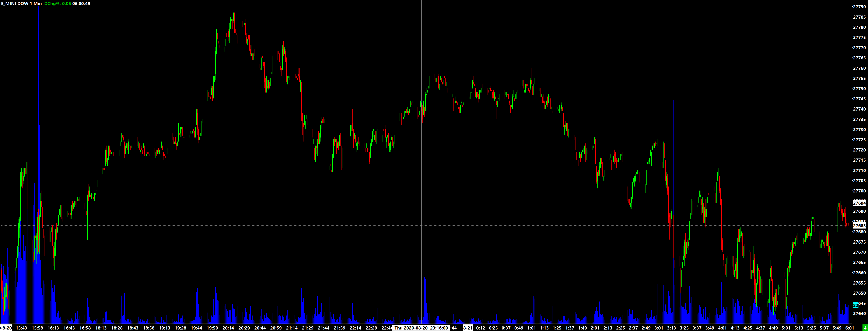Image resolution: width=868 pixels, height=331 pixels.
Task: Click the E_MINI DOW 1 Min chart title
Action: point(22,4)
